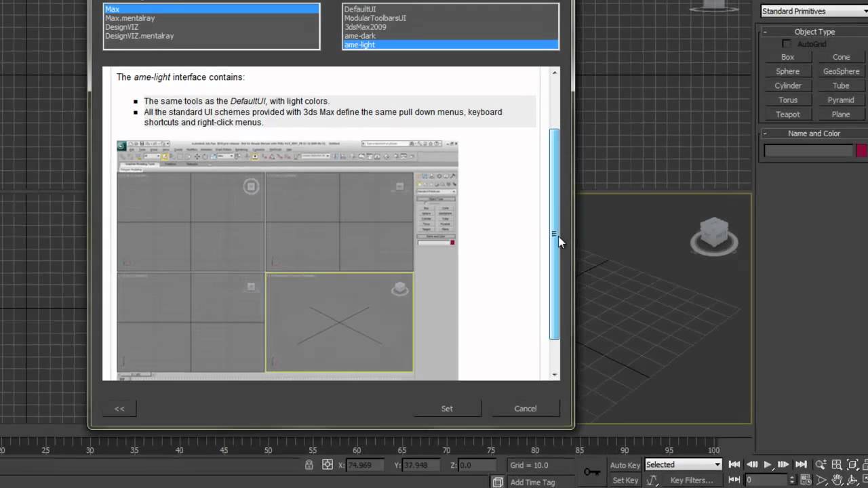The width and height of the screenshot is (868, 488).
Task: Click the red object color swatch
Action: click(x=862, y=150)
